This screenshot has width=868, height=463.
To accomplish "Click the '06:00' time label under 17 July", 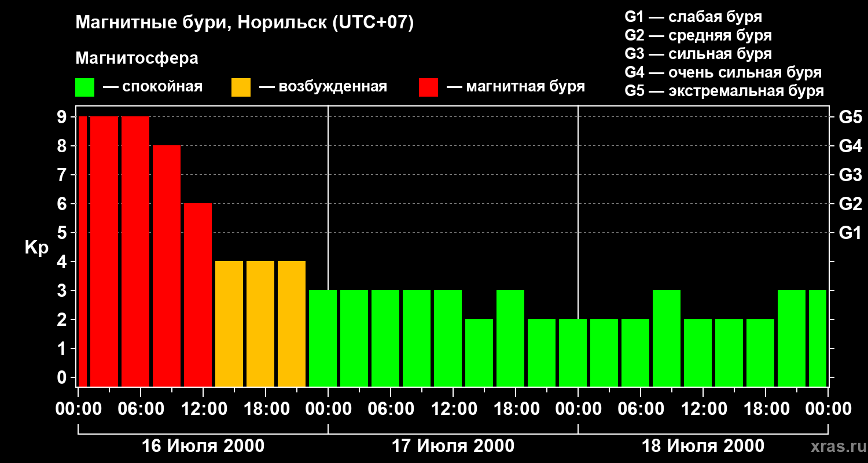I will coord(391,409).
